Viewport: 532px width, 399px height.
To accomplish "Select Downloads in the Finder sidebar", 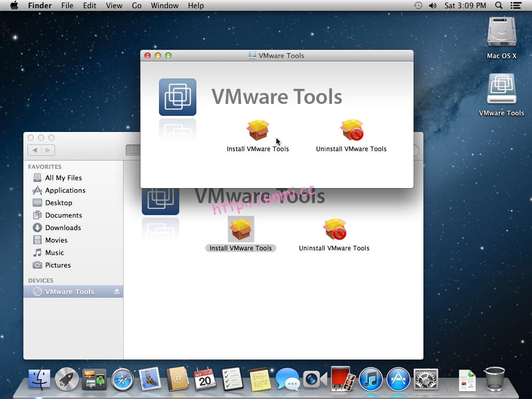I will (62, 228).
